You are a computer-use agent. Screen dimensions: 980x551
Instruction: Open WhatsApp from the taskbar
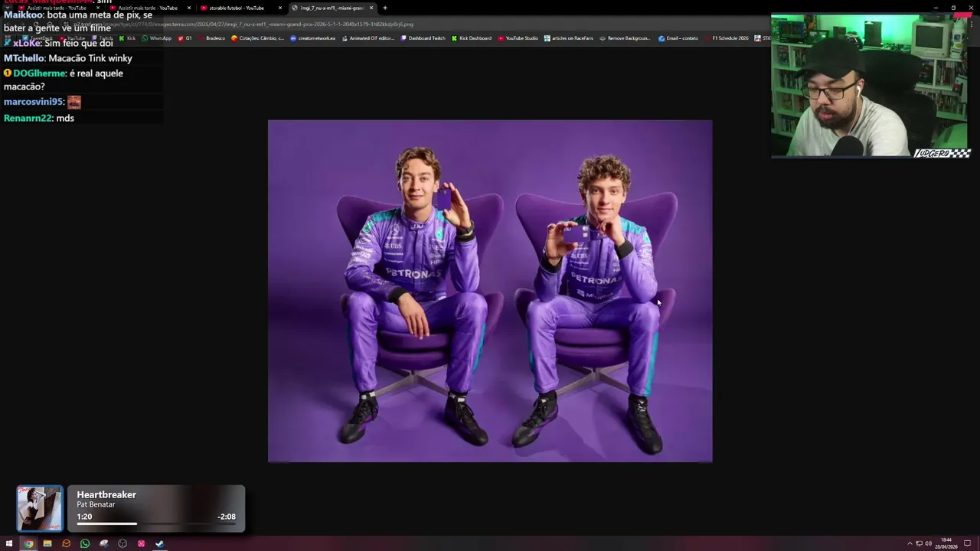85,543
